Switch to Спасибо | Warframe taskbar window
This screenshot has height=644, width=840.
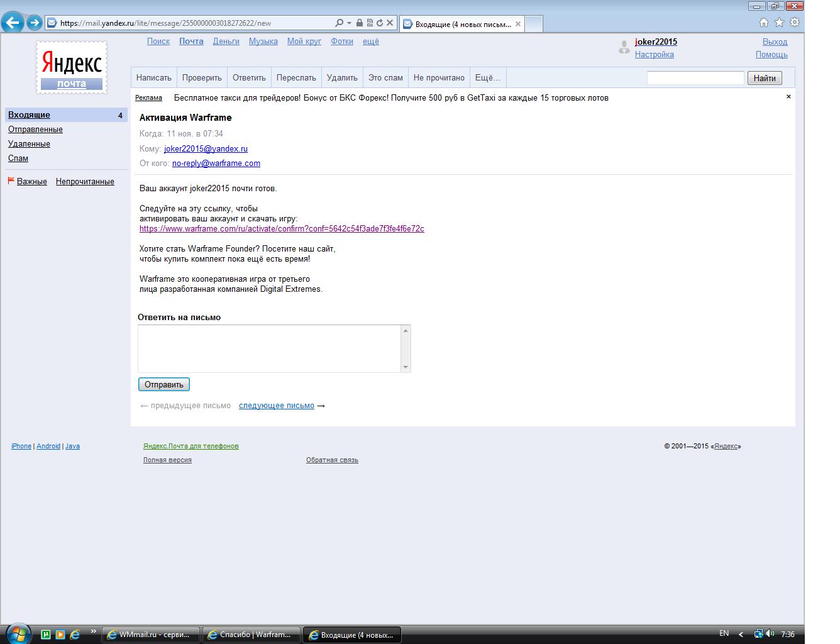251,635
